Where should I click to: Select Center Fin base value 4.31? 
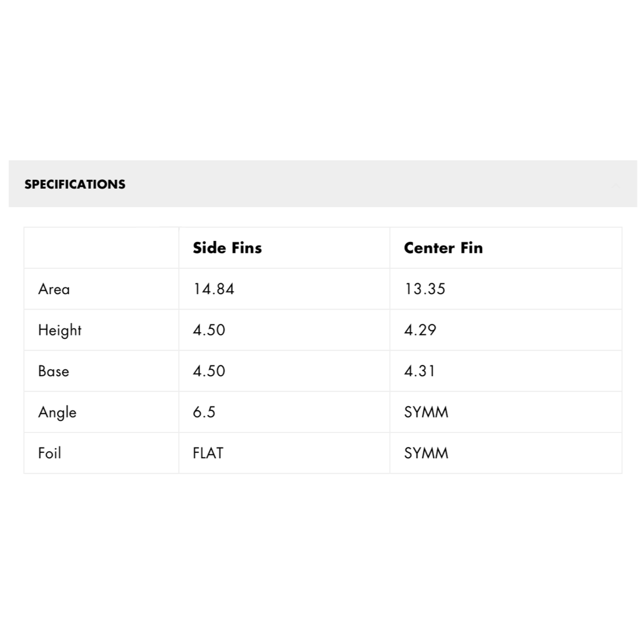(x=419, y=371)
